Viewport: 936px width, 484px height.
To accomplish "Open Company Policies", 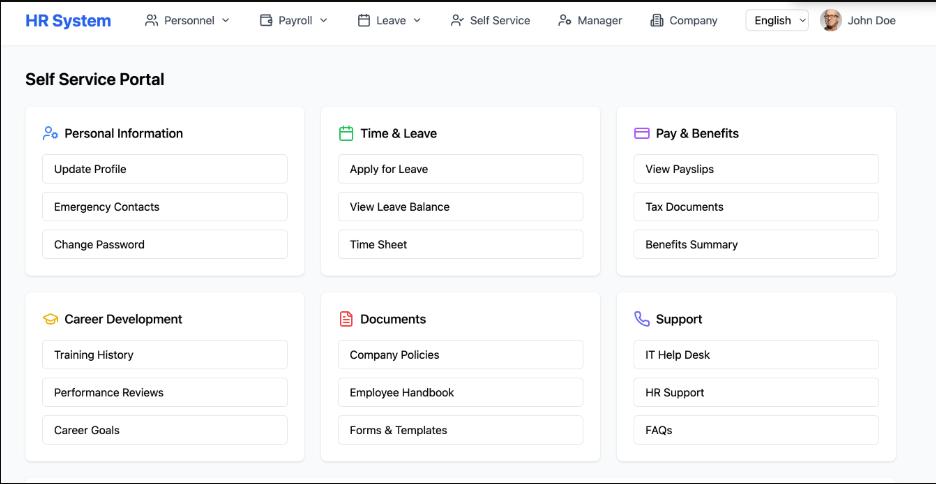I will 461,354.
